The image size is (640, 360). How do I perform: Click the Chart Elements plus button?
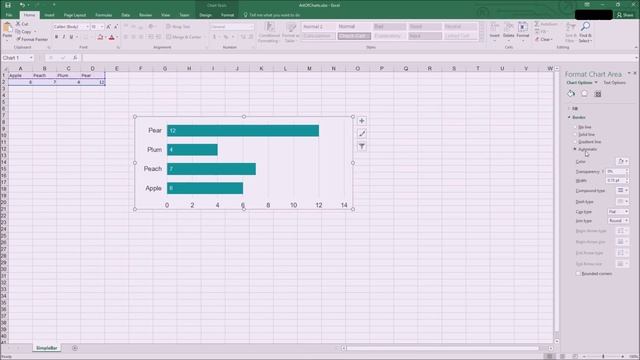coord(362,121)
